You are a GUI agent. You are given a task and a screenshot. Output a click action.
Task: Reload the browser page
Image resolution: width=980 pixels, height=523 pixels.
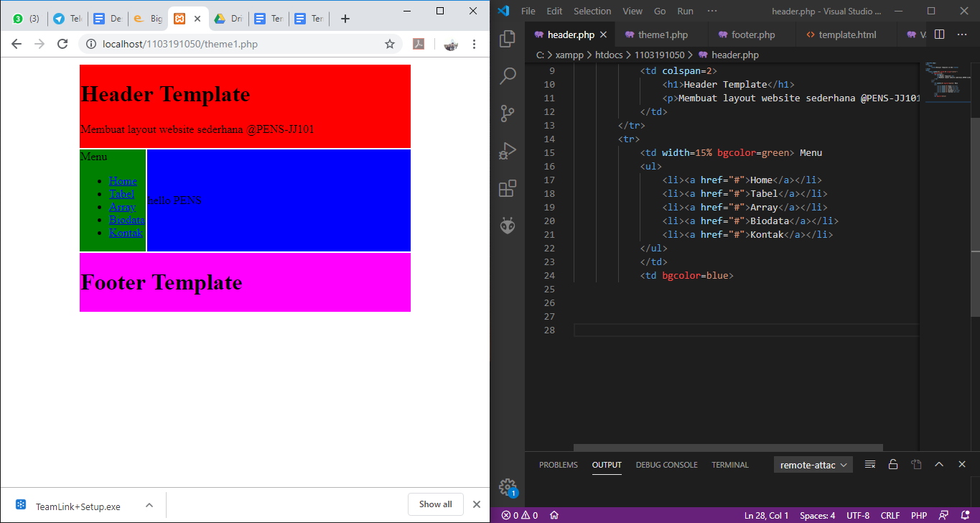(x=62, y=44)
